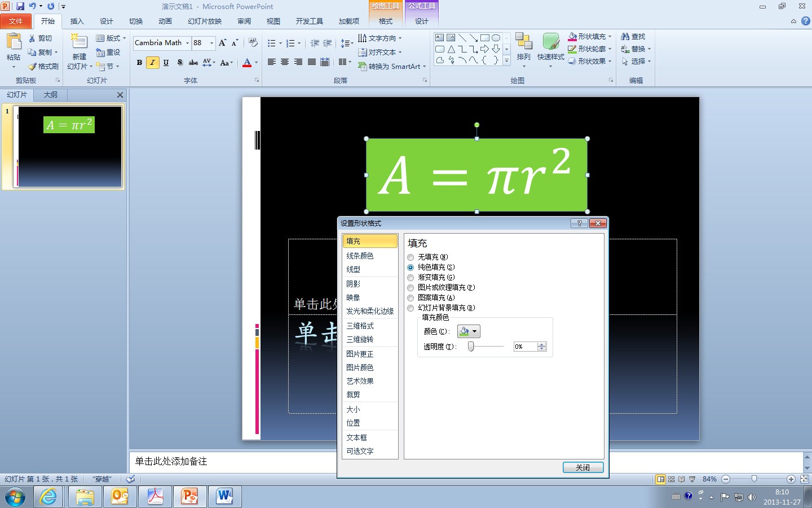Click the Underline button
Screen dimensions: 812x508
[x=166, y=63]
